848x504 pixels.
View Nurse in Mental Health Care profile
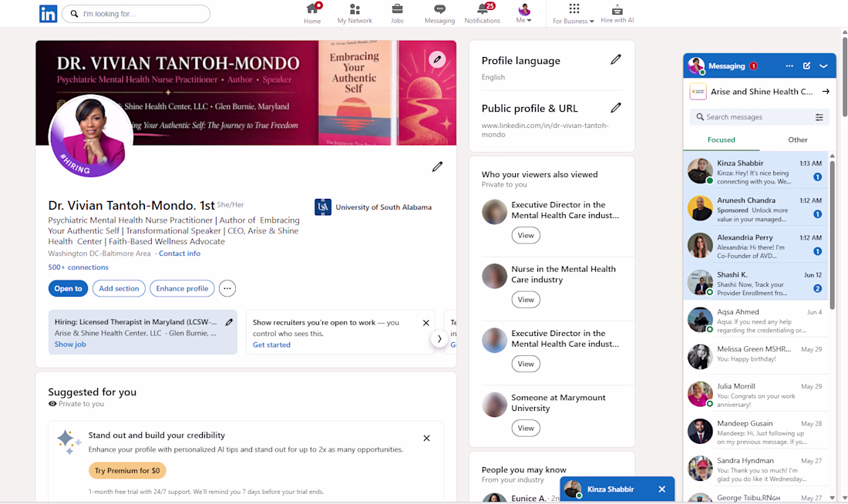tap(526, 300)
